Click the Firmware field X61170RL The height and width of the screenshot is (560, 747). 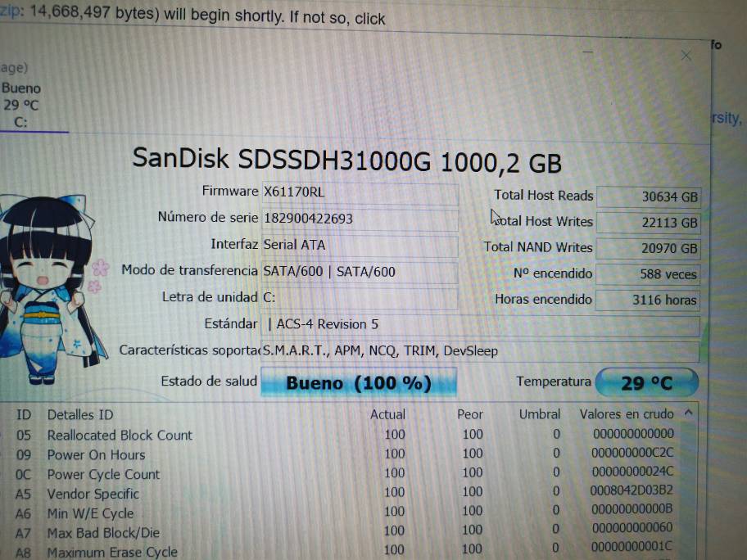coord(360,192)
